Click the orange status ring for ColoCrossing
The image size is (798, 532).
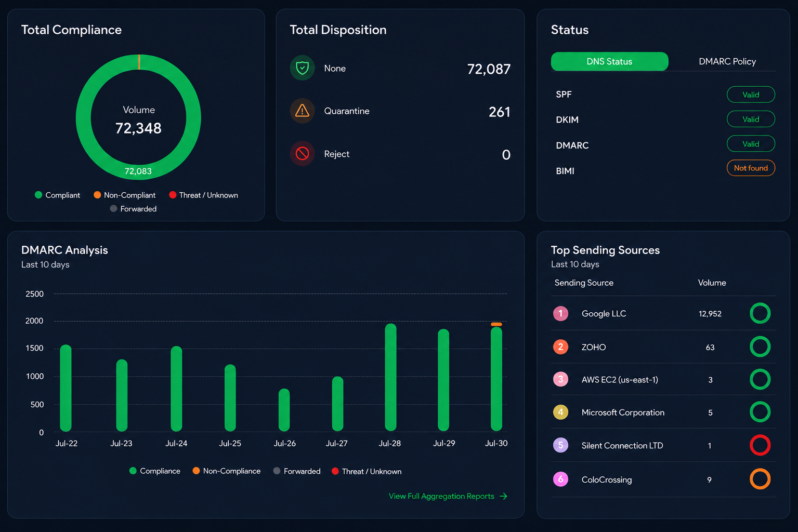coord(760,479)
